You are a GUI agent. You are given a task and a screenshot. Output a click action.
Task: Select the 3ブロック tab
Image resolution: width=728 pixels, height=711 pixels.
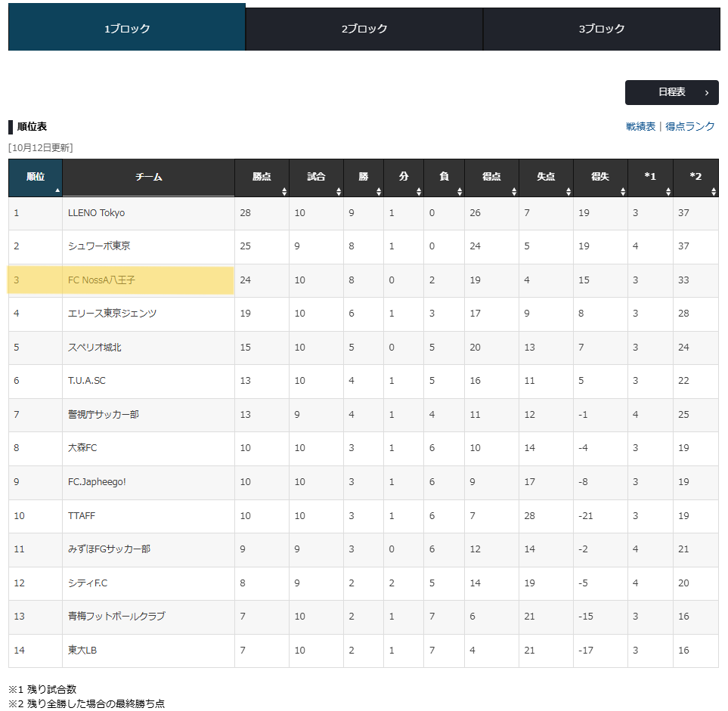(602, 29)
